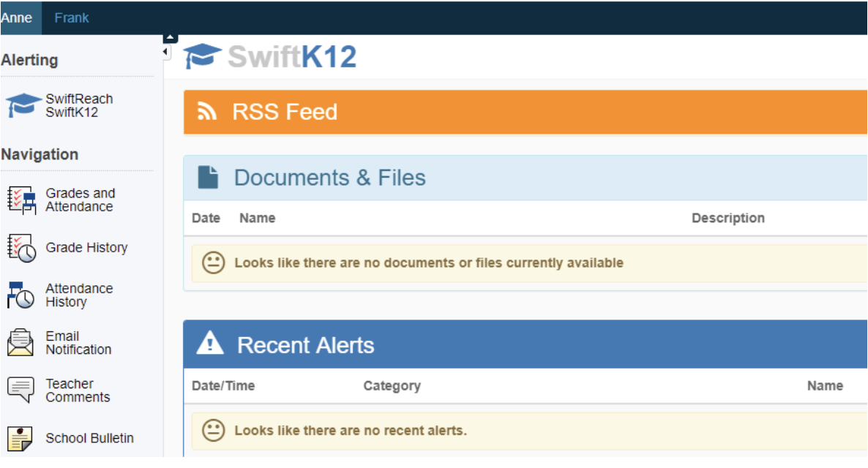868x468 pixels.
Task: Sort documents by Name column
Action: [x=258, y=218]
